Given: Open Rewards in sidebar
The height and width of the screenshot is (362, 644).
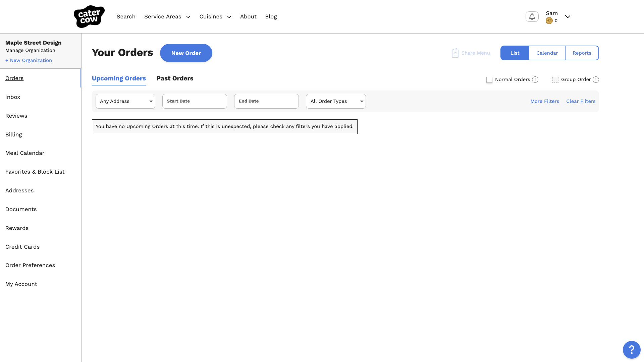Looking at the screenshot, I should point(17,228).
